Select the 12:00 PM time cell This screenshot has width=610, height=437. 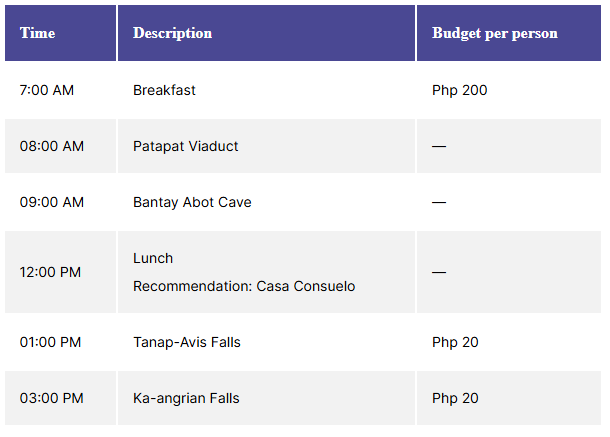(60, 272)
